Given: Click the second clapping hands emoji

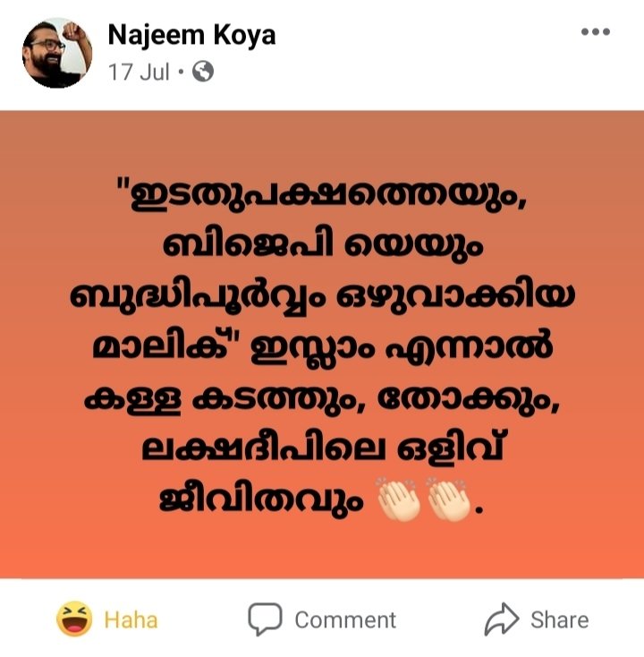Looking at the screenshot, I should tap(448, 499).
